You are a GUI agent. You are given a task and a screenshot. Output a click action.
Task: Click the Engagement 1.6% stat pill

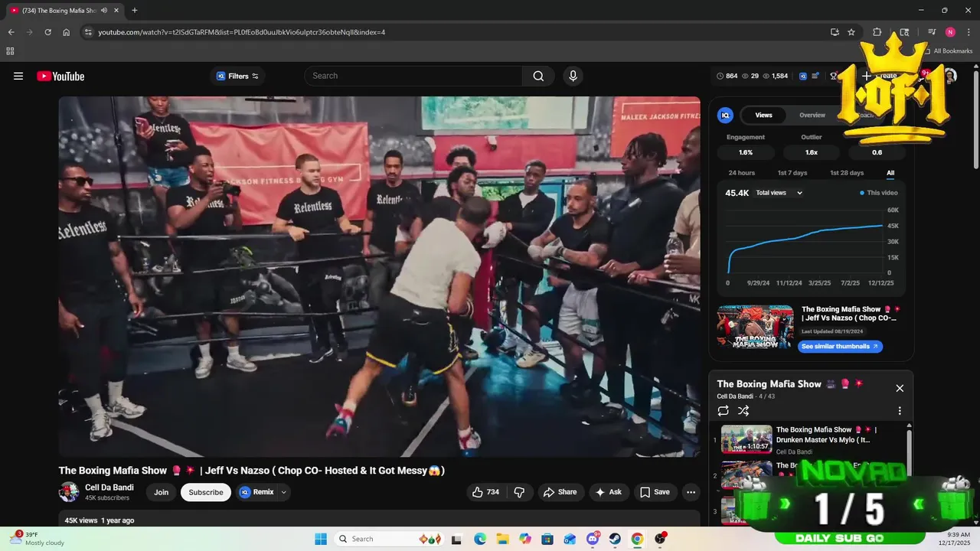(746, 152)
